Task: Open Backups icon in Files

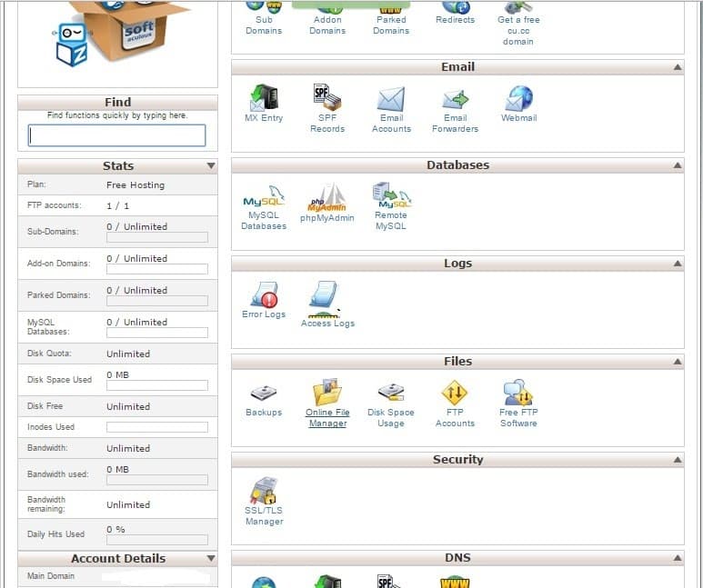Action: [x=264, y=393]
